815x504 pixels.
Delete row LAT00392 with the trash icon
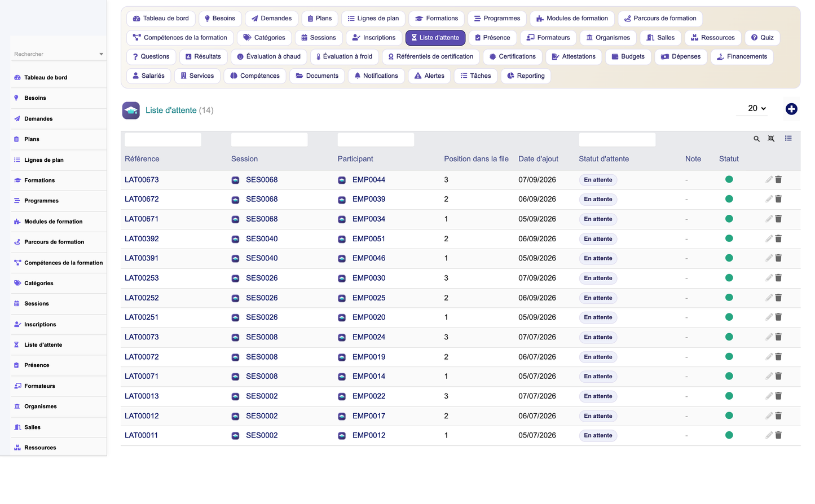tap(778, 238)
